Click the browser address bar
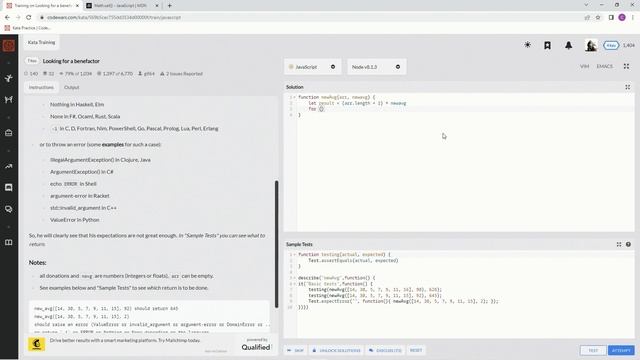Screen dimensions: 640x360 tap(310, 18)
